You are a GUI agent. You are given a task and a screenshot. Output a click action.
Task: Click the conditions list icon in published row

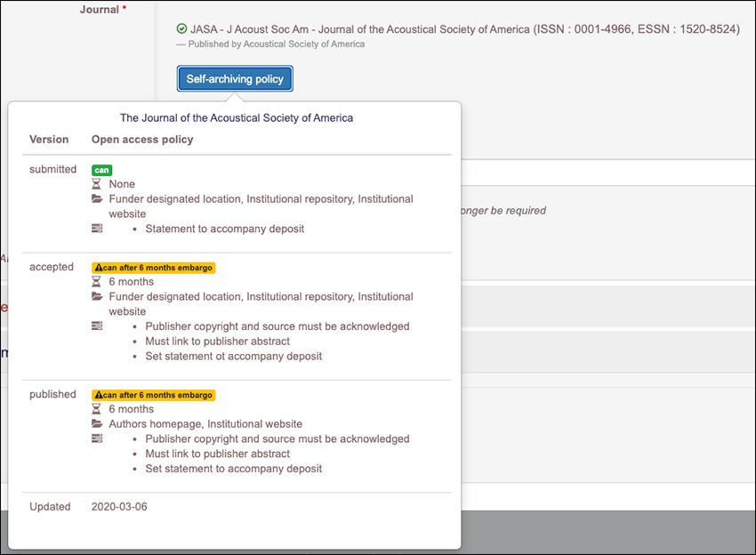[97, 438]
